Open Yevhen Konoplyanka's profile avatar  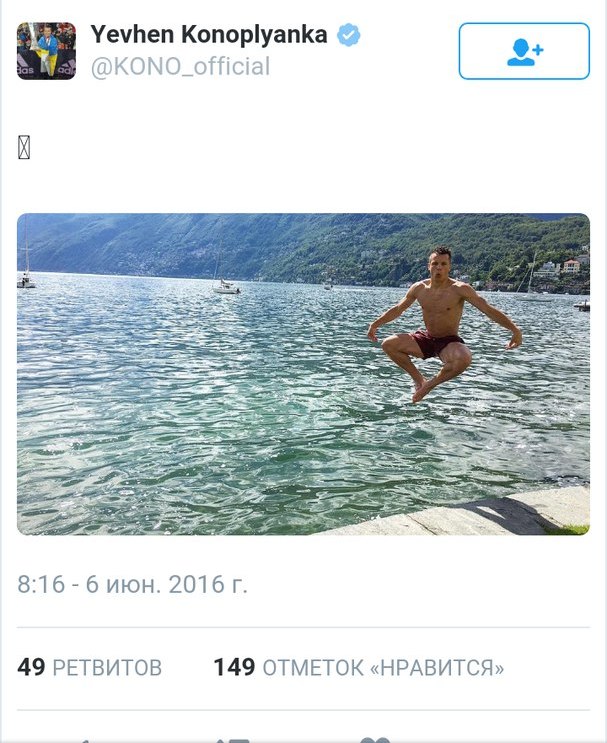(x=46, y=51)
